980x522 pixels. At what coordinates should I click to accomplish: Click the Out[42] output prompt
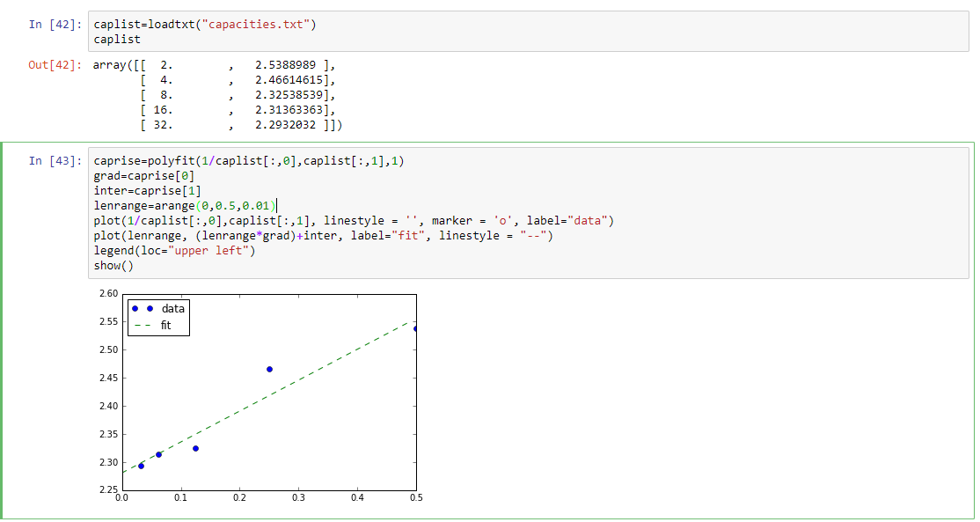click(x=55, y=65)
